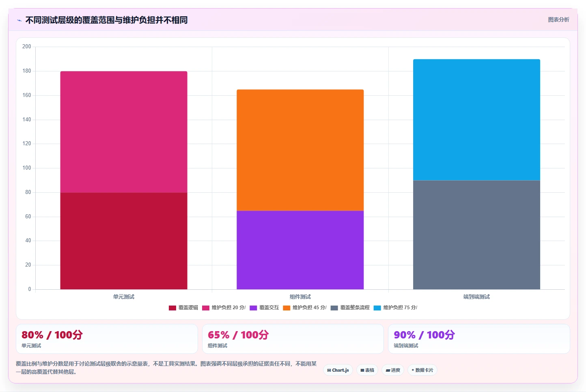Click the 端到端测试 x-axis label

click(476, 297)
